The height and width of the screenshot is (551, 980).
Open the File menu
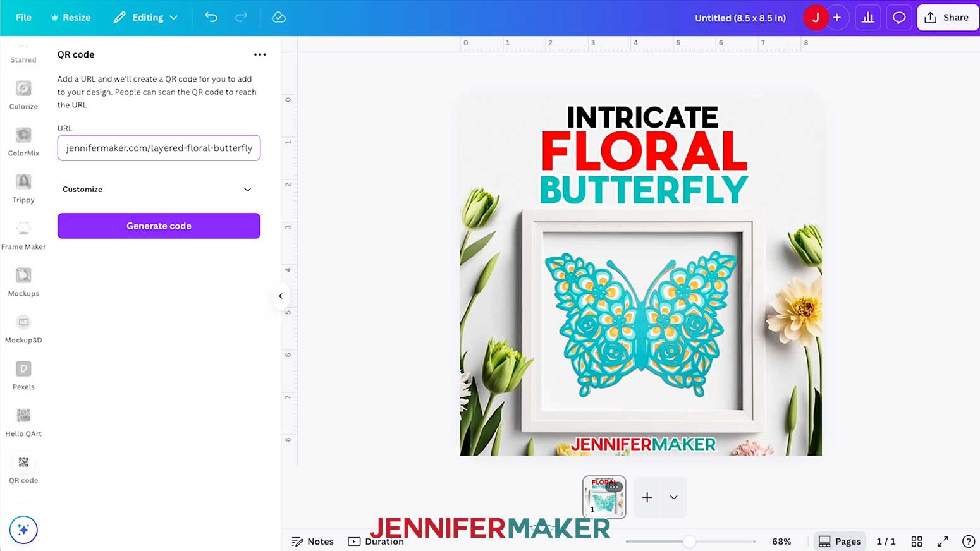(x=23, y=18)
